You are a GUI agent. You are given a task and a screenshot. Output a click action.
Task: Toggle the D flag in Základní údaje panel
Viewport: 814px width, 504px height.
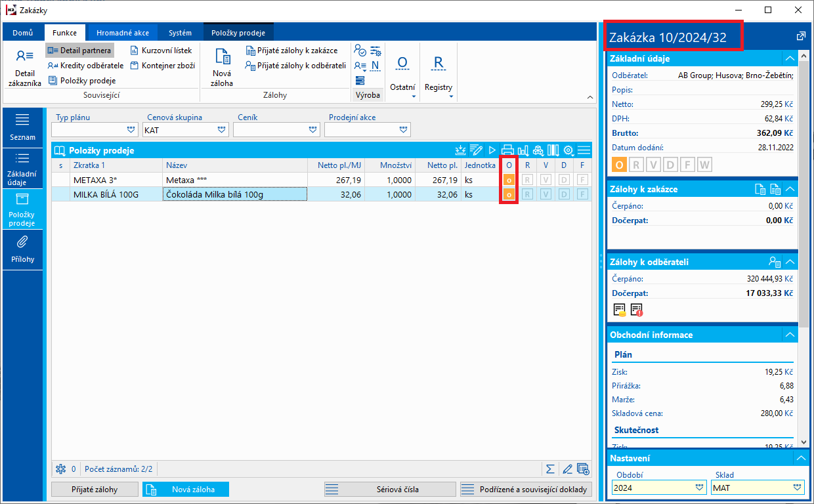click(670, 164)
